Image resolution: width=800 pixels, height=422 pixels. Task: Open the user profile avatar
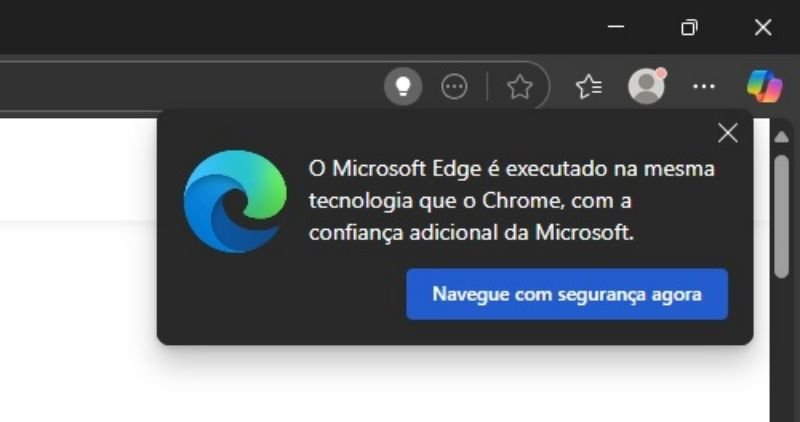pyautogui.click(x=646, y=86)
